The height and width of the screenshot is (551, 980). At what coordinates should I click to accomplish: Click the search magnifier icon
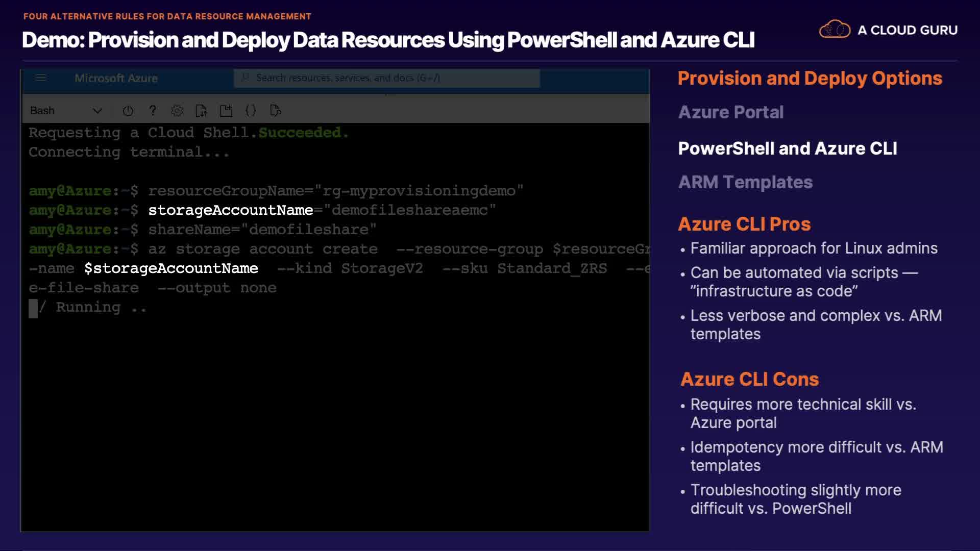[246, 78]
